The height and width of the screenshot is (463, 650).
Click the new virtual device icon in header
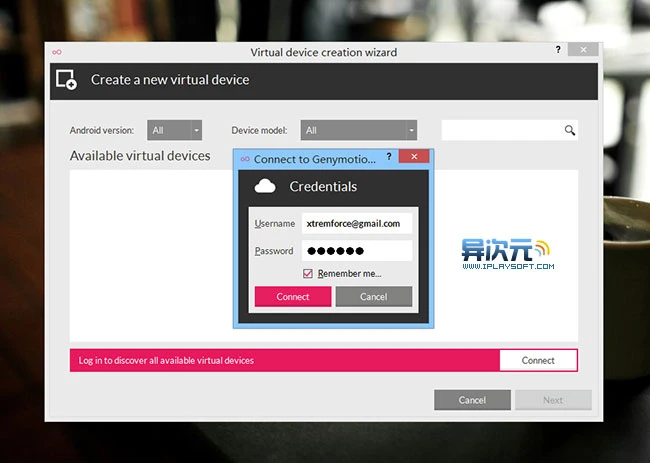[66, 80]
